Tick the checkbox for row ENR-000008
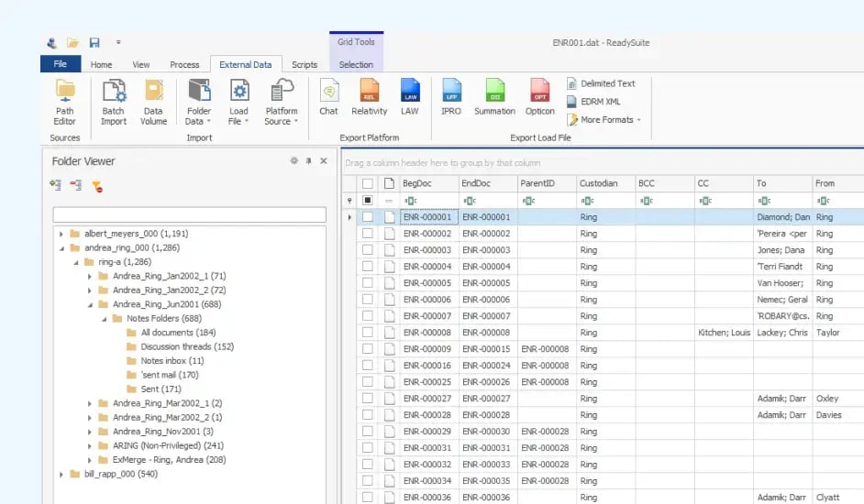 [368, 333]
